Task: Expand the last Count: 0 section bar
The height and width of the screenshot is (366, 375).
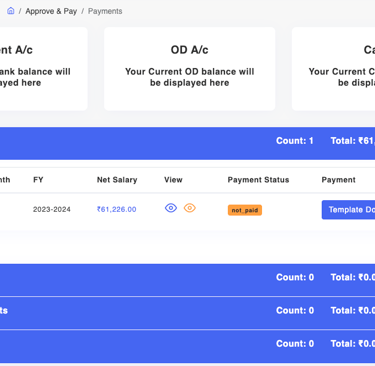Action: coord(187,346)
